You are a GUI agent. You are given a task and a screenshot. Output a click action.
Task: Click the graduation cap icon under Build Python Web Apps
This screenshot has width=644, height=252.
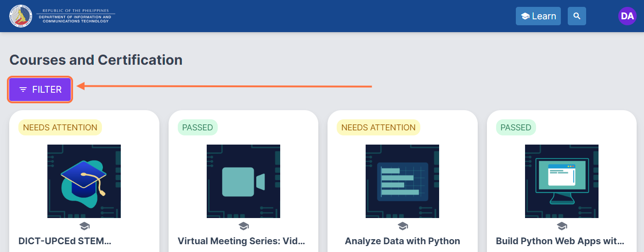[x=562, y=226]
